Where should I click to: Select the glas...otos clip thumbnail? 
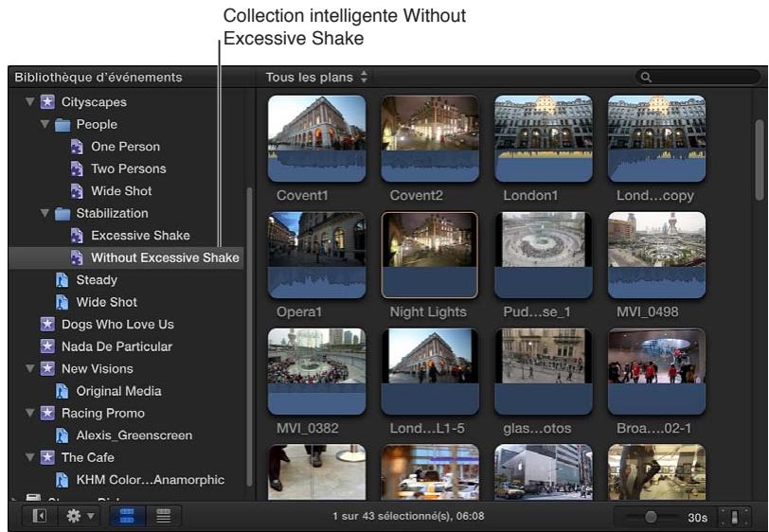(x=544, y=371)
